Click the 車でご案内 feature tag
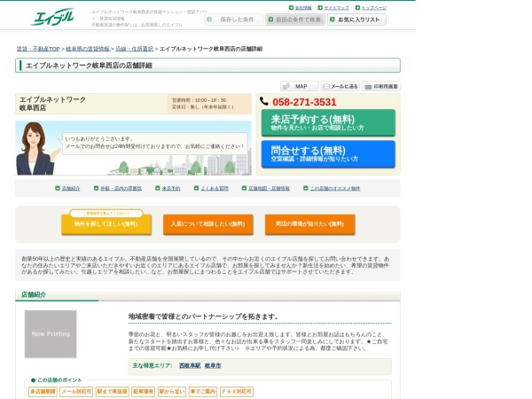The width and height of the screenshot is (532, 399). 202,392
